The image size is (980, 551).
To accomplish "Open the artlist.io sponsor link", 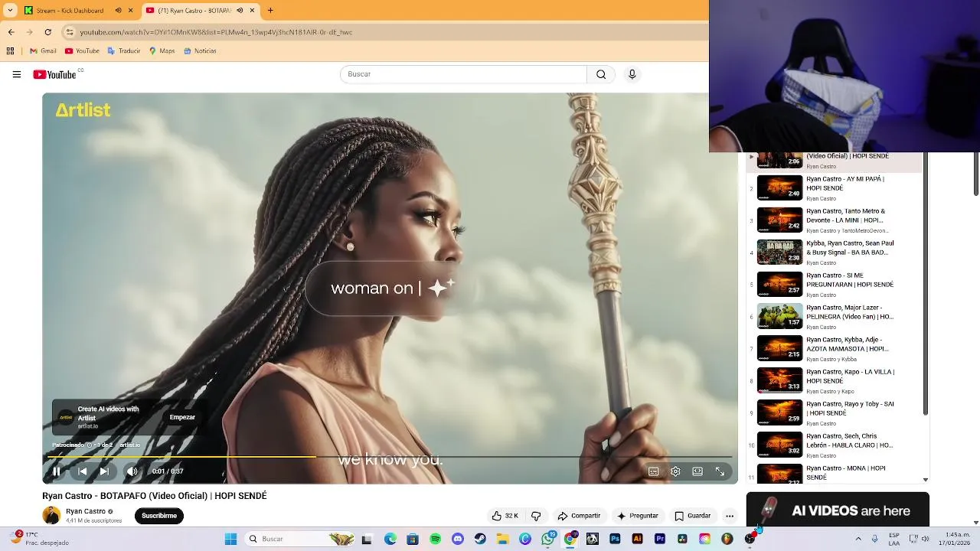I will [130, 445].
